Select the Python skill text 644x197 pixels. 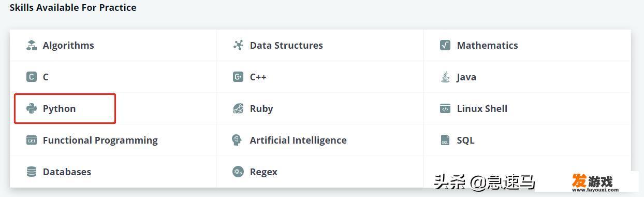point(60,108)
